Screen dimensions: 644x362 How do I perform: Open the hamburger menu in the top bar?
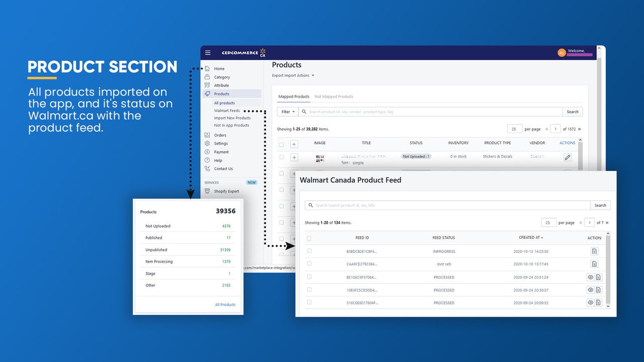208,53
